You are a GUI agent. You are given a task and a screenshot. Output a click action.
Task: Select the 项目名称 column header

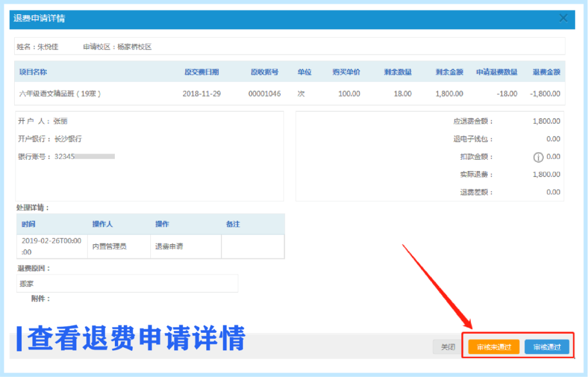point(33,72)
